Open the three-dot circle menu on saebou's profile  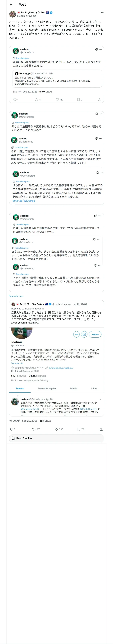coord(76,334)
